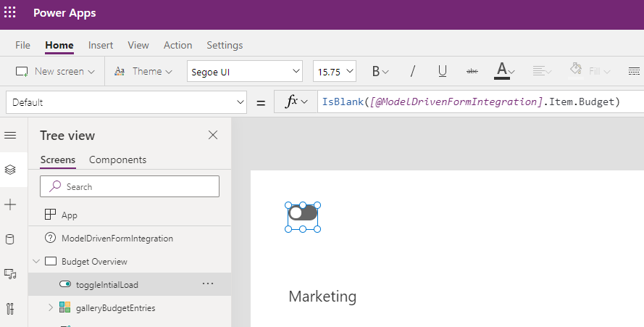Select the Screens tab in Tree view
The image size is (644, 327).
58,160
